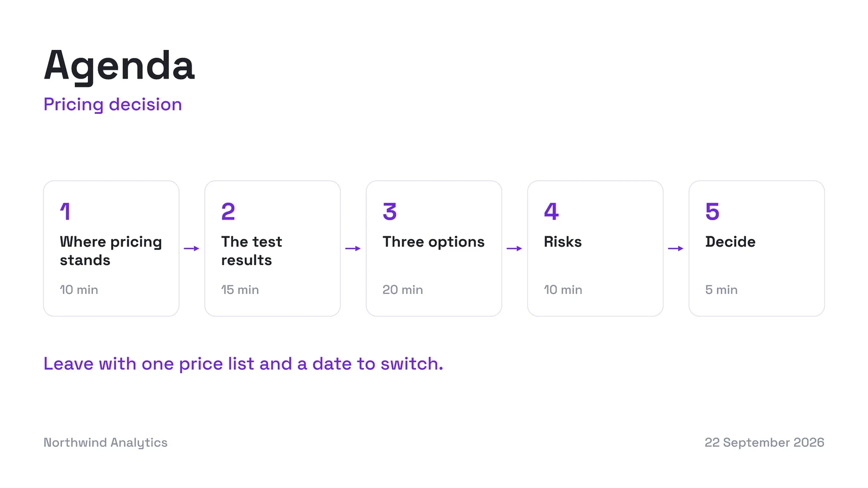The height and width of the screenshot is (488, 868).
Task: Click the purple number 2
Action: pos(228,211)
